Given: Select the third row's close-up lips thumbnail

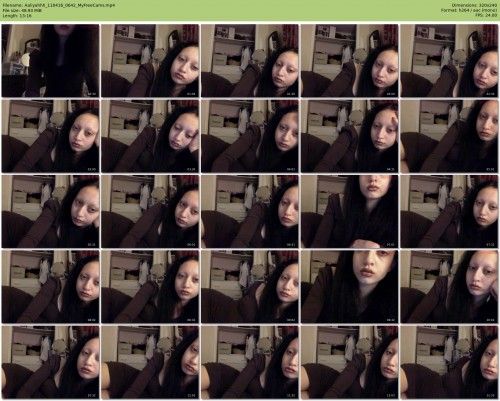Looking at the screenshot, I should [x=350, y=211].
